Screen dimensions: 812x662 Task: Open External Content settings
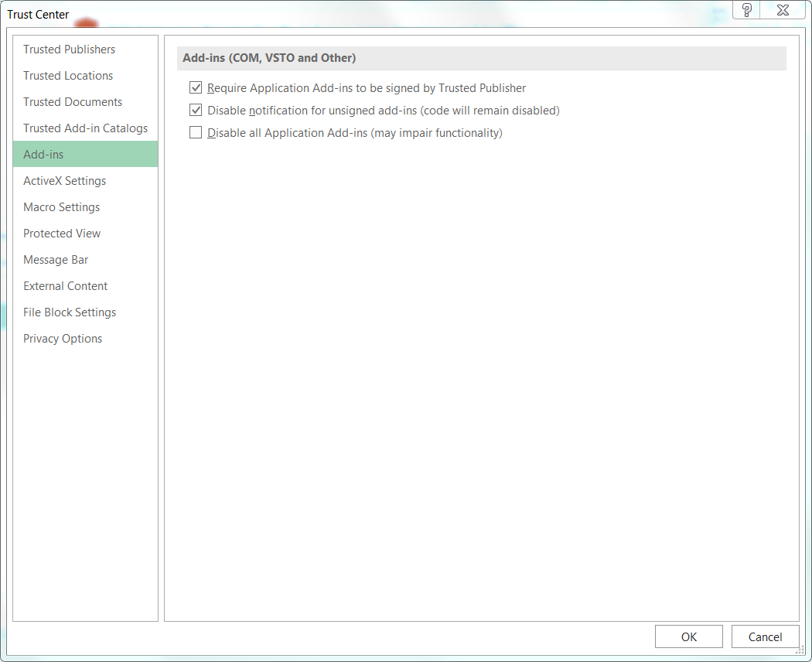pos(66,286)
